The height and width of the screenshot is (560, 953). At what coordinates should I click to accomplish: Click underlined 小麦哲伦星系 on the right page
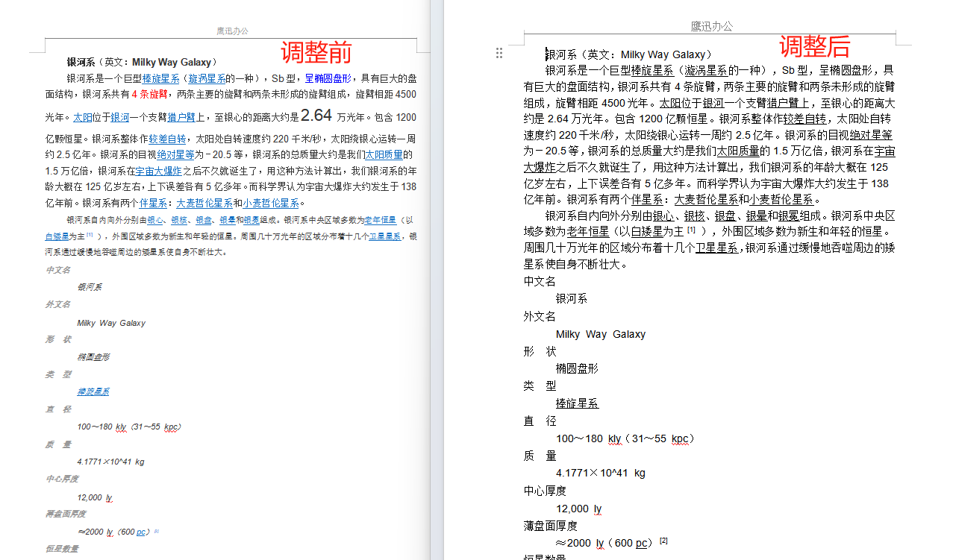point(781,199)
